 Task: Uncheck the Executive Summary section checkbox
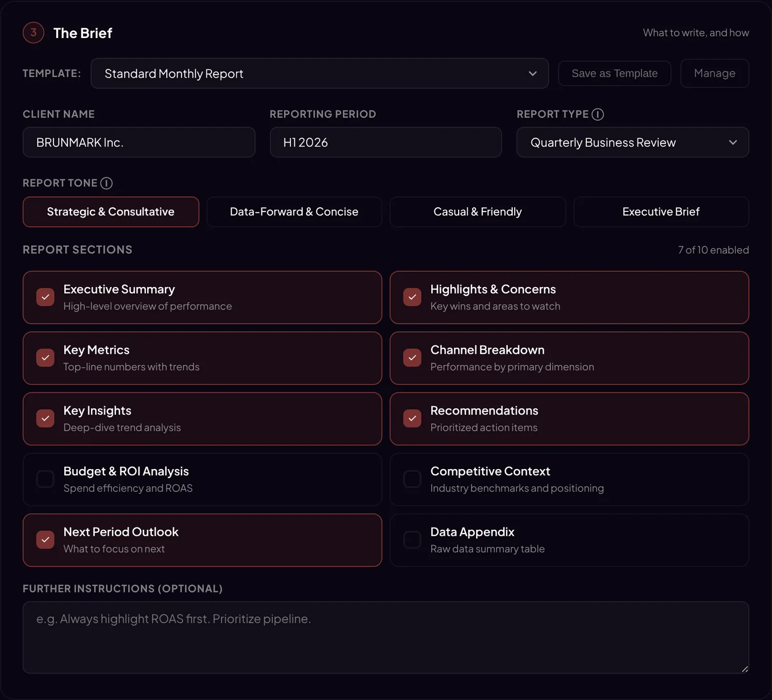click(x=45, y=297)
